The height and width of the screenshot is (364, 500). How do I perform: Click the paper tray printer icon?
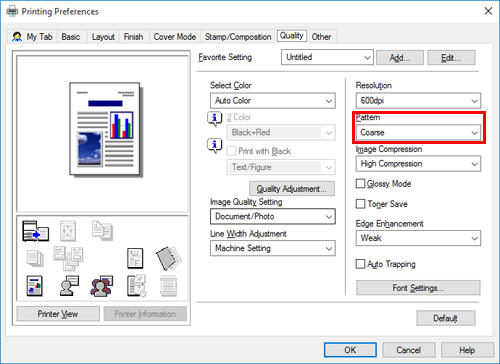[x=35, y=231]
